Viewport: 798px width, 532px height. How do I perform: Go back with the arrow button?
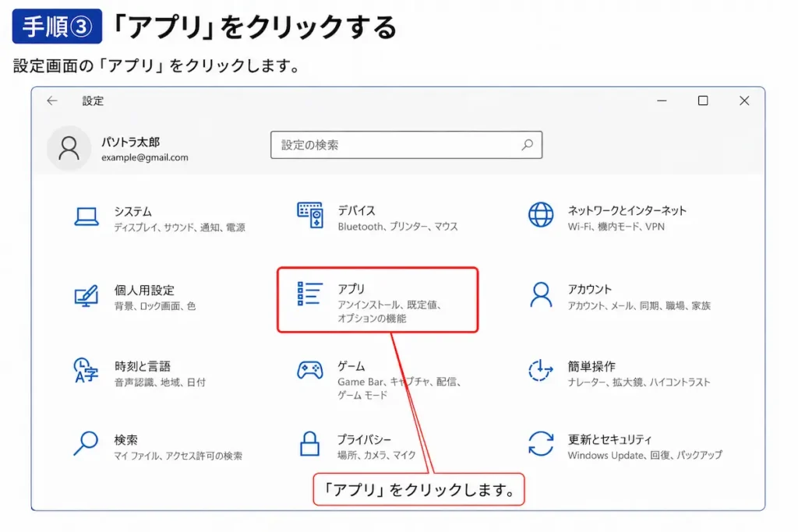coord(52,100)
